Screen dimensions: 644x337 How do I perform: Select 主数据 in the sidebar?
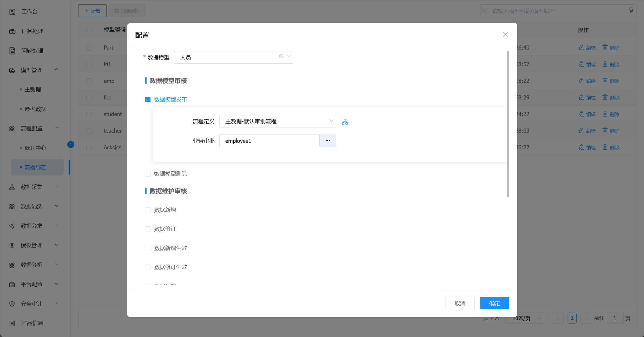point(33,90)
